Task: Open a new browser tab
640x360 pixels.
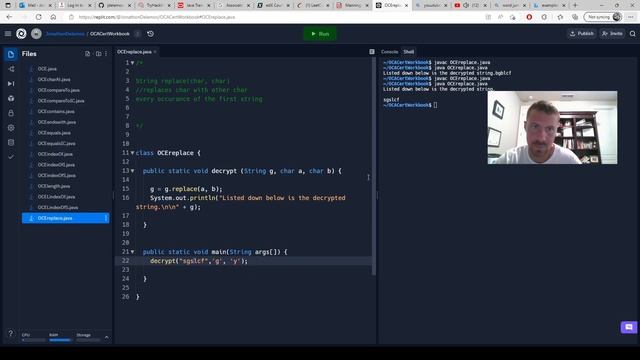Action: [575, 5]
